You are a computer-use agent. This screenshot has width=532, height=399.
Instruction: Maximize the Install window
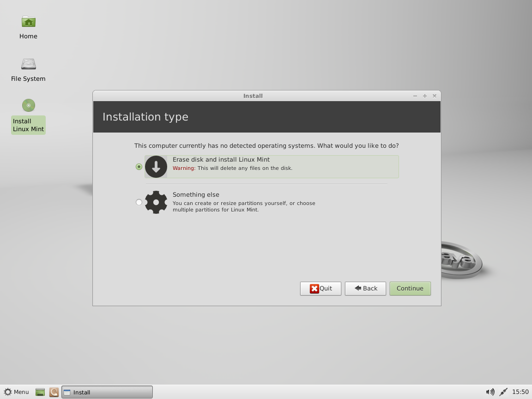pos(425,96)
